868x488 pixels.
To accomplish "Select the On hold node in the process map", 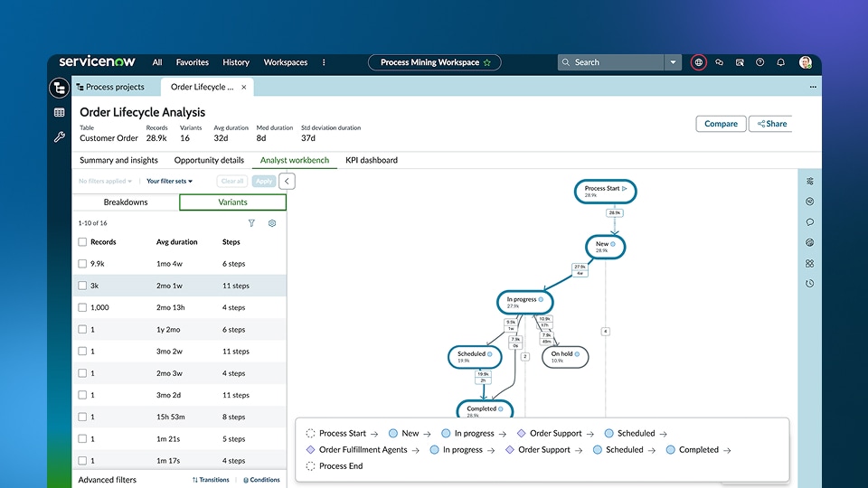I will coord(564,357).
